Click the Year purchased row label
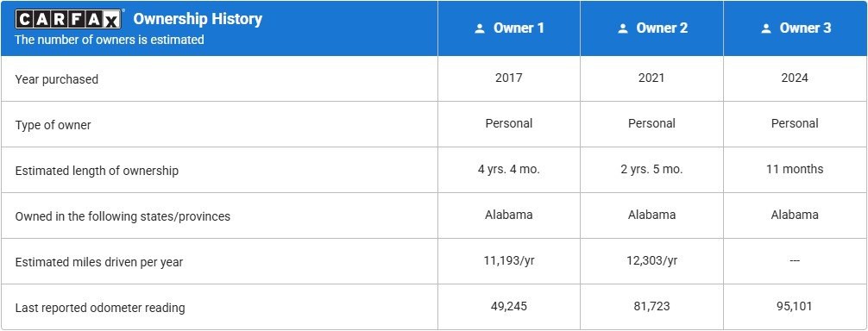The width and height of the screenshot is (868, 331). point(56,79)
